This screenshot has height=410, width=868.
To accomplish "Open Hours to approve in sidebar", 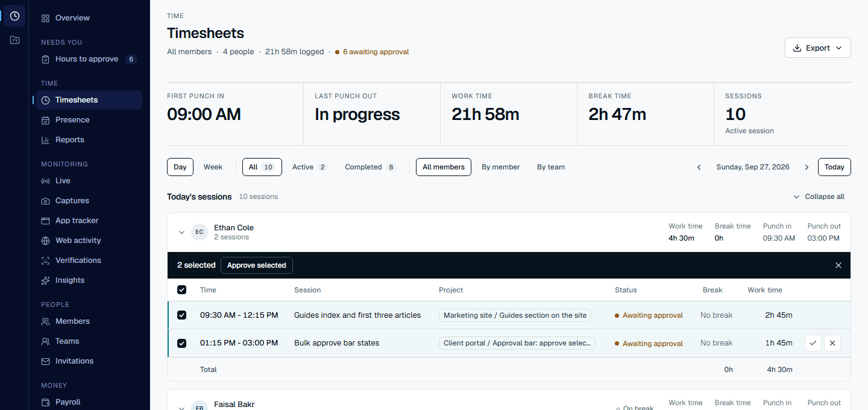I will point(89,59).
